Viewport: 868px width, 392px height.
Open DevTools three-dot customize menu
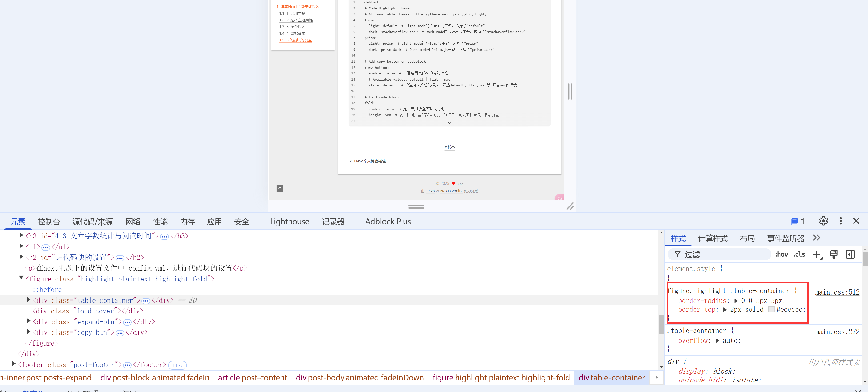[841, 221]
